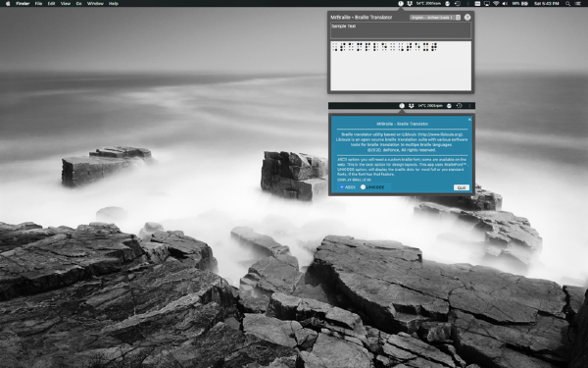Open the Apple menu
This screenshot has height=368, width=588.
[x=8, y=3]
